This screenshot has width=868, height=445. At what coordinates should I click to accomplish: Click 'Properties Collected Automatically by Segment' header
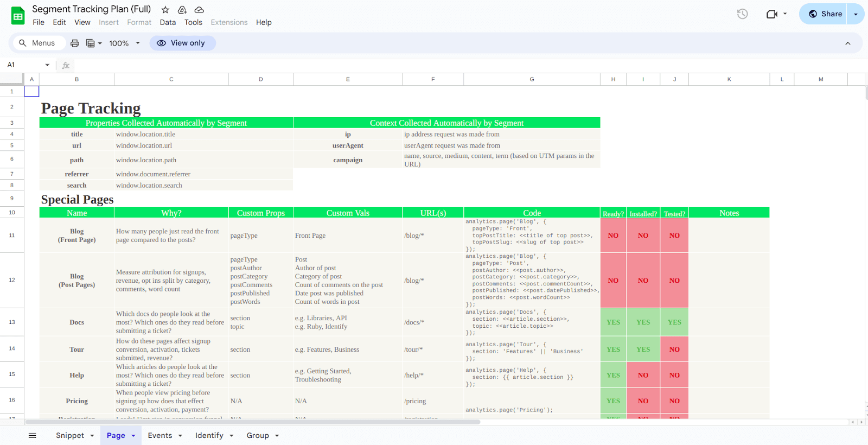pyautogui.click(x=166, y=123)
